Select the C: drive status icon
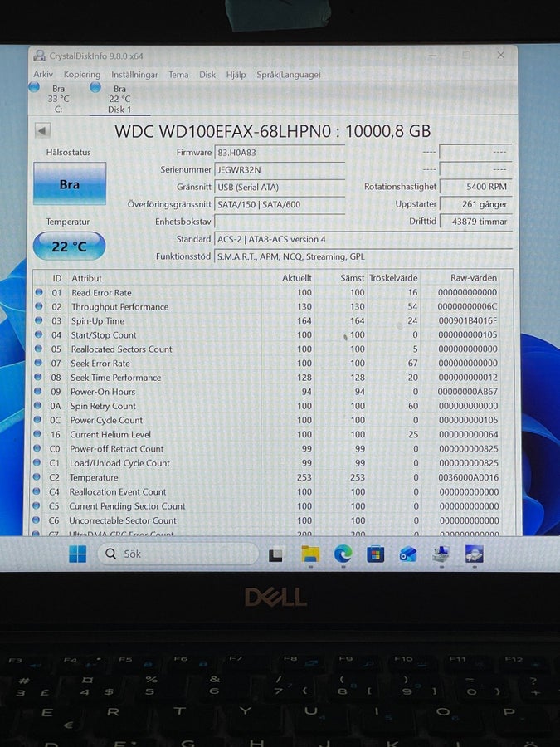This screenshot has width=560, height=747. coord(34,87)
